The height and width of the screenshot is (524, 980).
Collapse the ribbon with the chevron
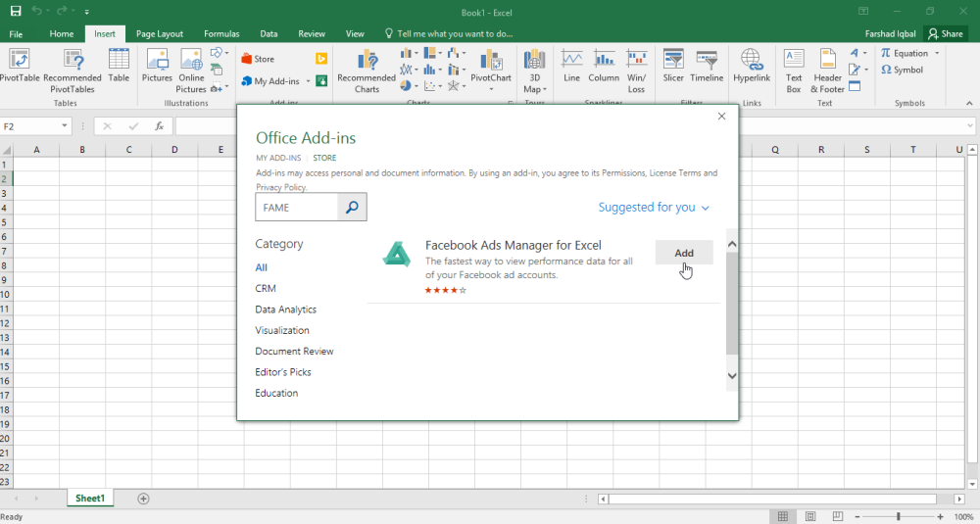tap(969, 103)
